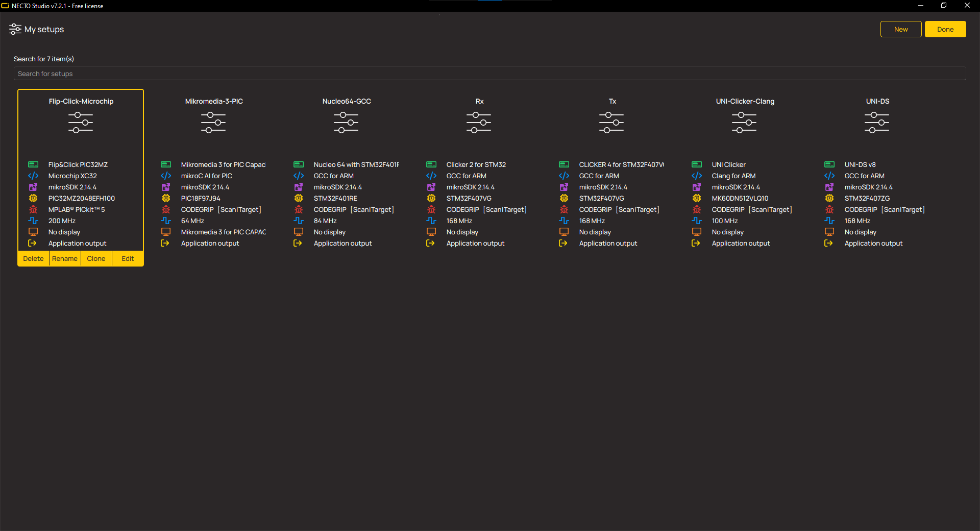Click the compiler icon beside Clang for ARM
Viewport: 980px width, 531px height.
click(697, 176)
